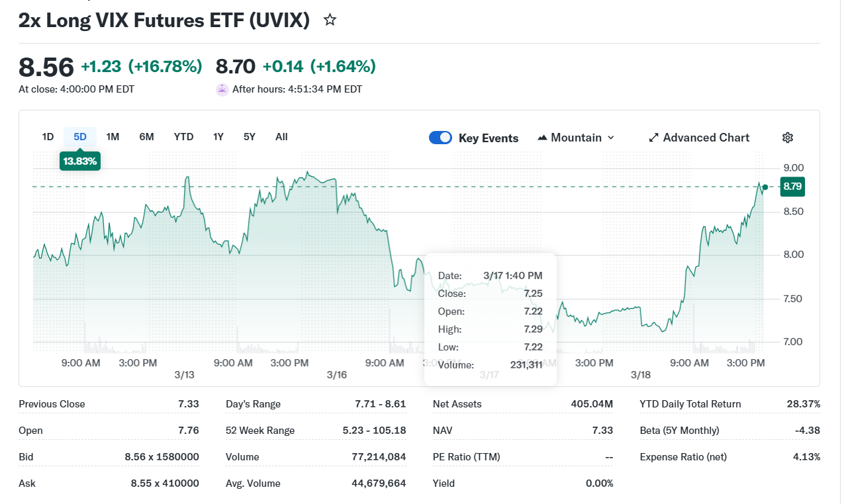This screenshot has height=504, width=844.
Task: Open the Advanced Chart link
Action: [x=706, y=138]
